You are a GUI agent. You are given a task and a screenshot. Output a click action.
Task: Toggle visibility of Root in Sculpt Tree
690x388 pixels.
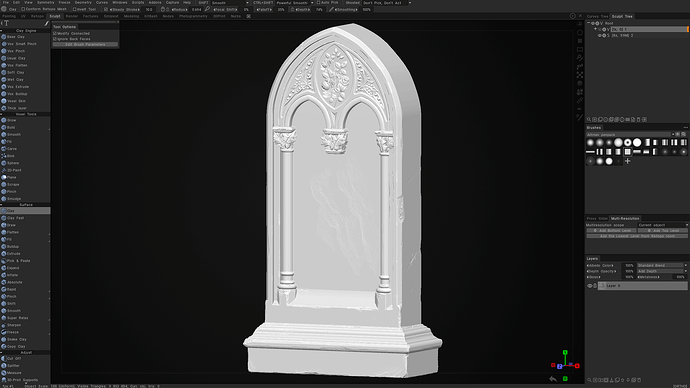click(x=593, y=23)
